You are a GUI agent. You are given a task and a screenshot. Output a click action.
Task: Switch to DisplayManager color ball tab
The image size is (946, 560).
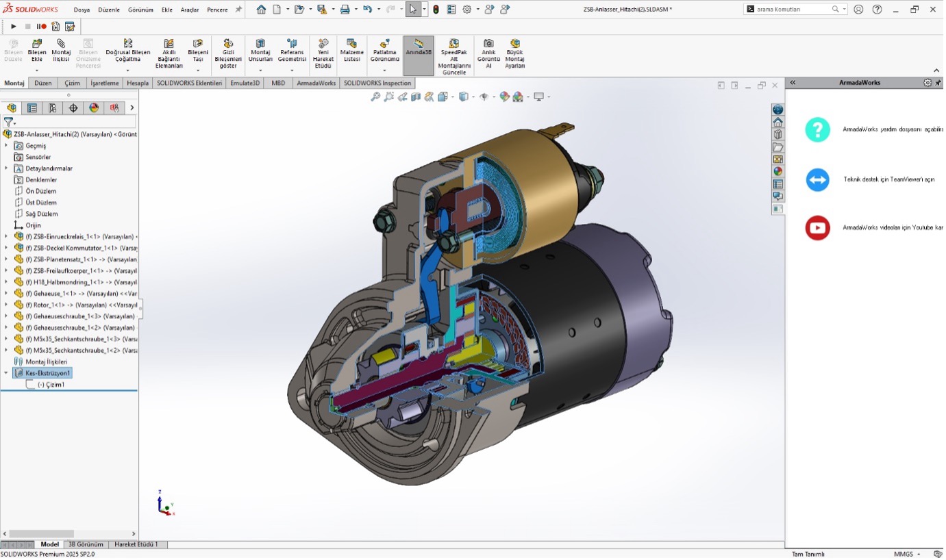[x=94, y=108]
